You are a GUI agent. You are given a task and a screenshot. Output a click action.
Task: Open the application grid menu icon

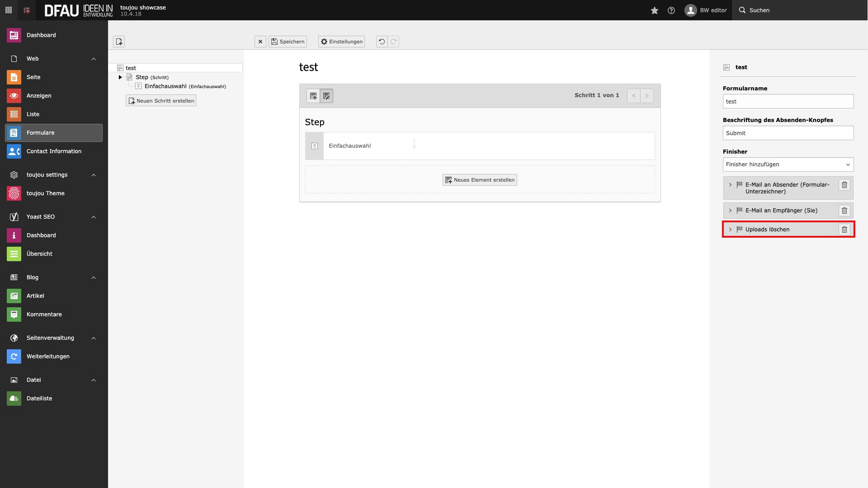(9, 10)
